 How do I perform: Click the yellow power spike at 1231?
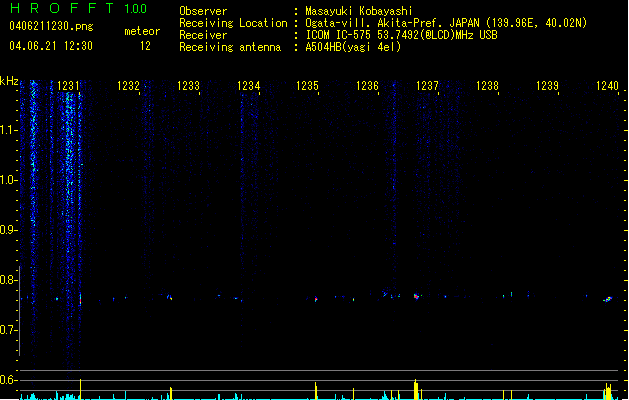pyautogui.click(x=80, y=389)
